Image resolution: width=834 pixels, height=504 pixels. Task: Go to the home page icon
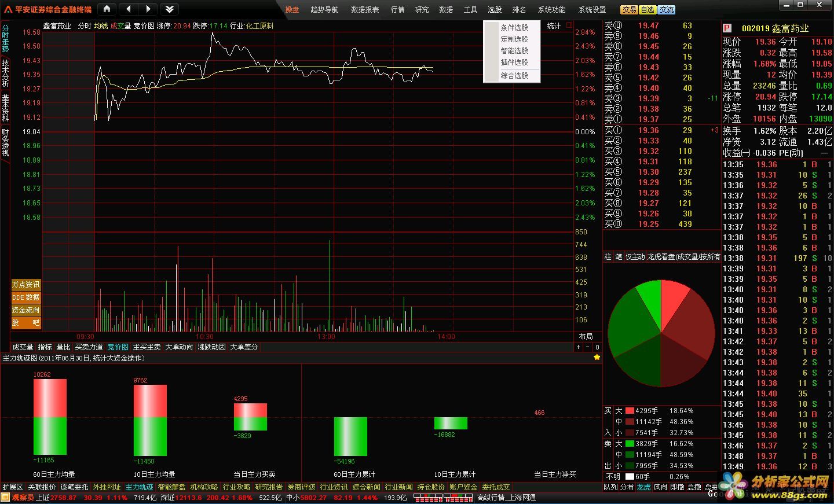[107, 9]
